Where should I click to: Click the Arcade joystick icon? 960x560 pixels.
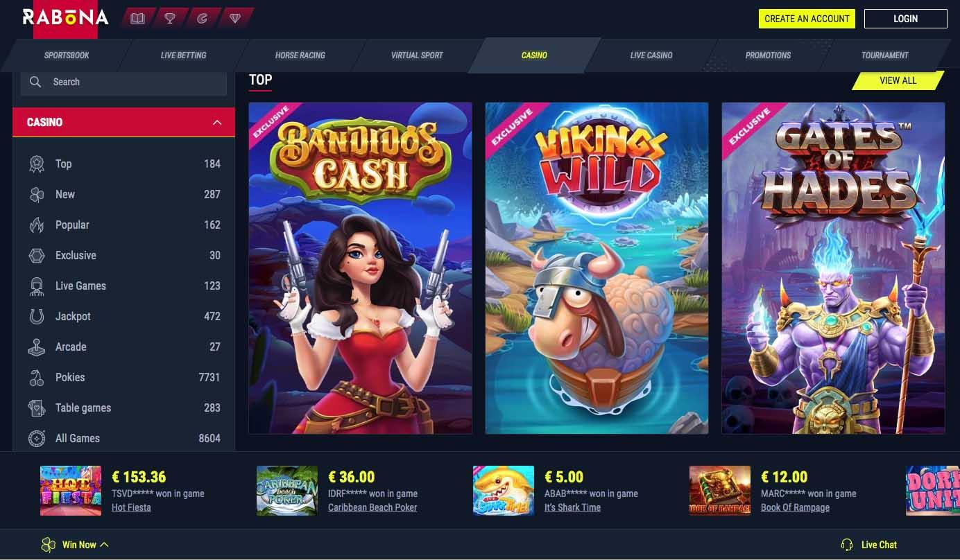(x=37, y=347)
